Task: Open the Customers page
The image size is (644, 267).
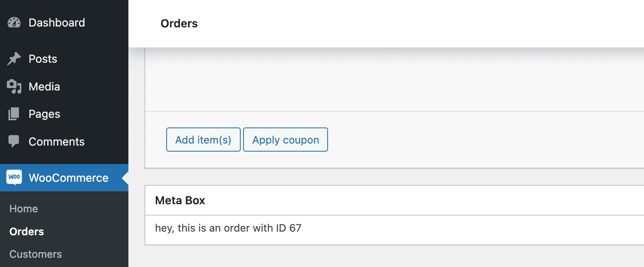Action: click(36, 254)
